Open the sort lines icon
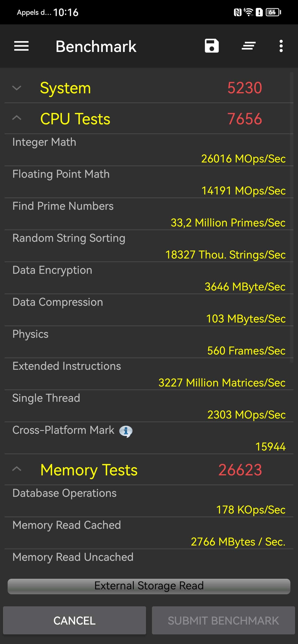 click(249, 46)
